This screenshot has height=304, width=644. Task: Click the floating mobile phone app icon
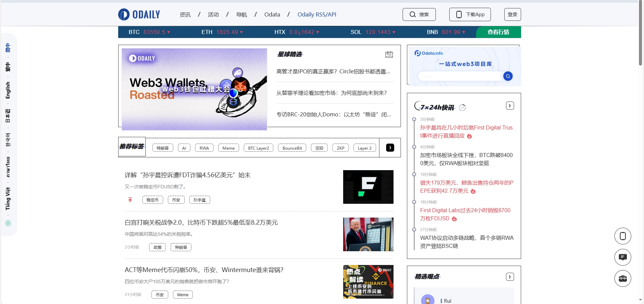tap(623, 236)
